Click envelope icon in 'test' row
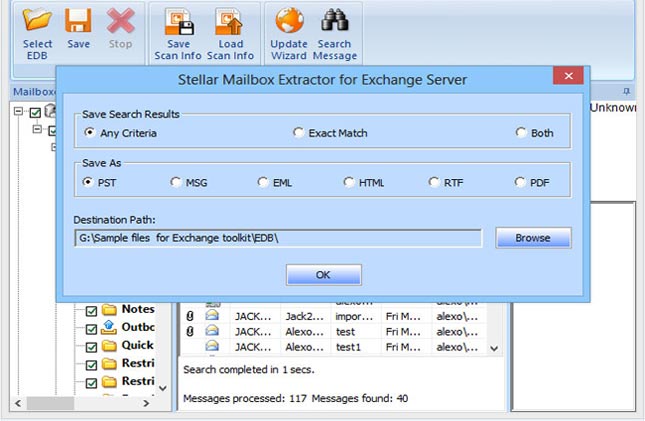This screenshot has width=645, height=421. tap(212, 331)
